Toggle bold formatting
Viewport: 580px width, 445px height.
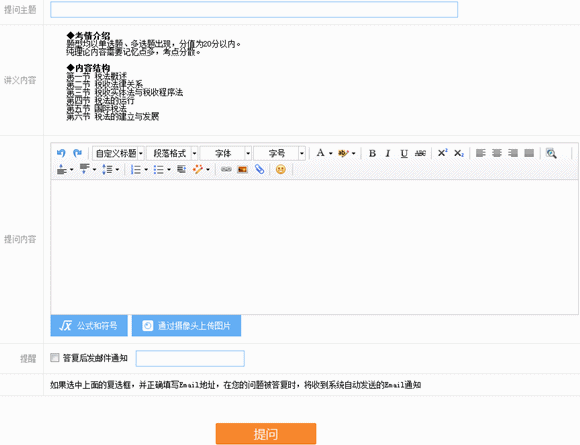(x=372, y=153)
